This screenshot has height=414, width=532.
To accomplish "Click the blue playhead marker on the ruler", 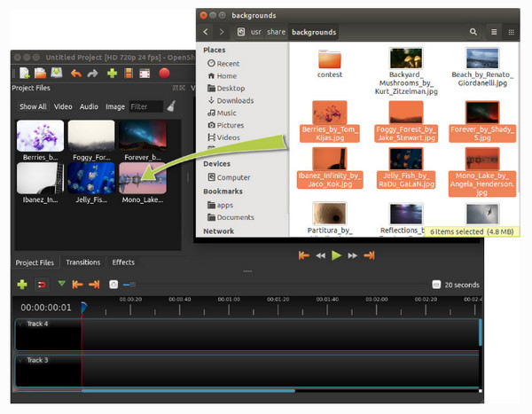I will (x=83, y=308).
